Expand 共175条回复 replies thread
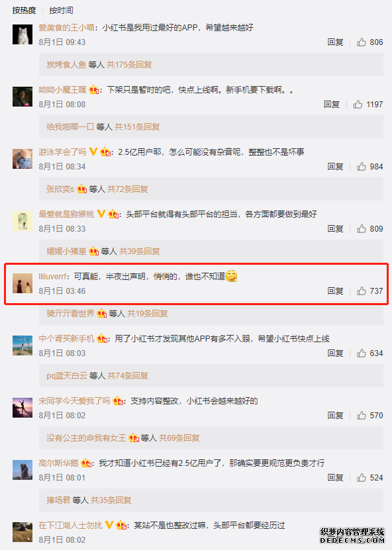The image size is (392, 550). [x=129, y=65]
